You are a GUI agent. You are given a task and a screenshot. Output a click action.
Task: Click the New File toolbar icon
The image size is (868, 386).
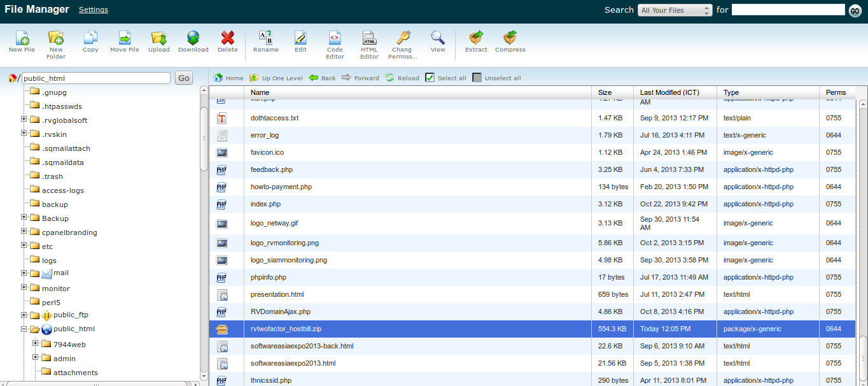pos(22,38)
